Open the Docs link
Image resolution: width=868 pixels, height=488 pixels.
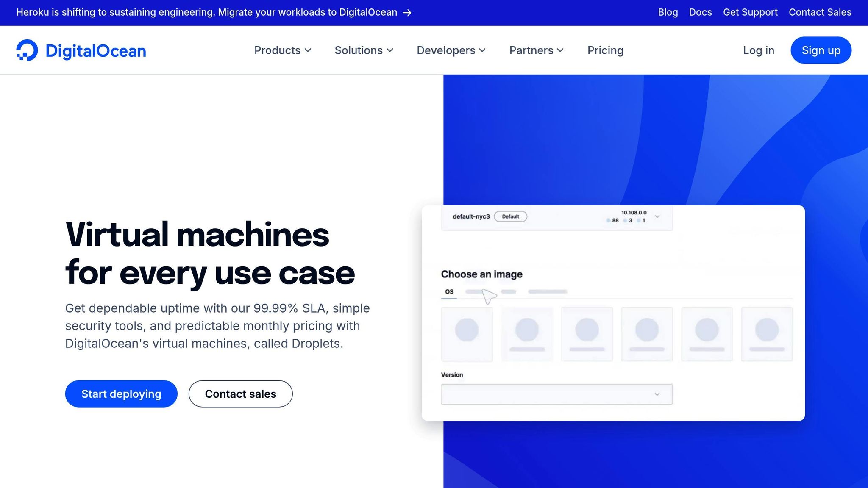click(x=700, y=12)
